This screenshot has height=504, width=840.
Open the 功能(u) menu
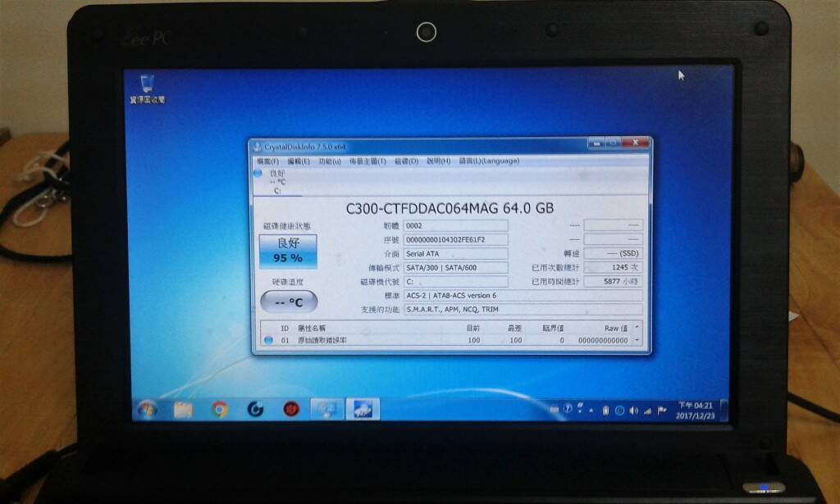click(330, 161)
